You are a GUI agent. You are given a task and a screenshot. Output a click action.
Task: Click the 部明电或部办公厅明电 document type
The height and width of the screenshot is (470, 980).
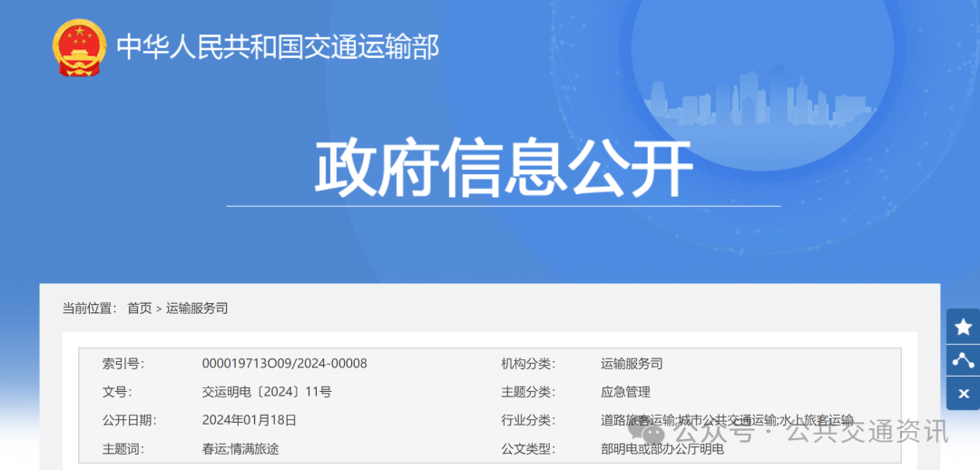[662, 448]
